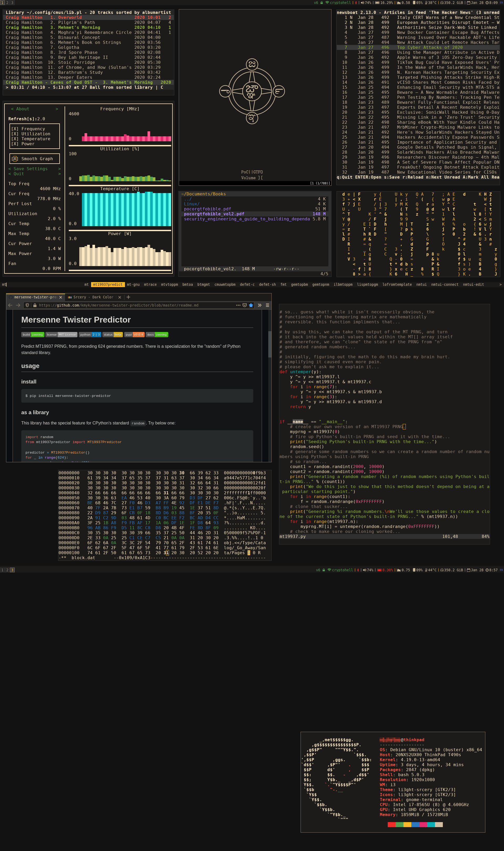Click the Firefox back arrow button
This screenshot has height=851, width=504.
pyautogui.click(x=10, y=305)
